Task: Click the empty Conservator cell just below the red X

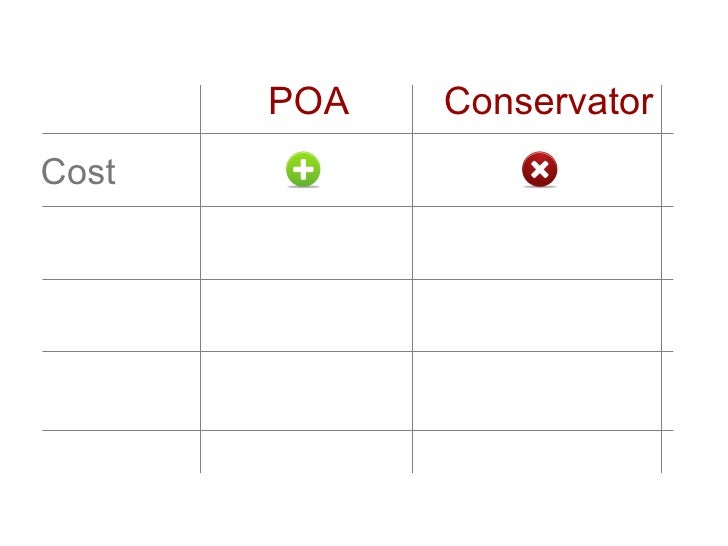Action: coord(537,243)
